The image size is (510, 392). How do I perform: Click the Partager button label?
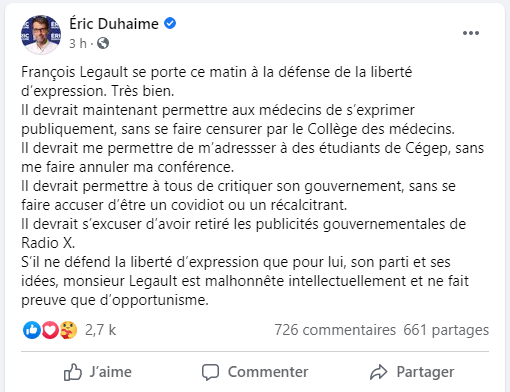(x=425, y=372)
